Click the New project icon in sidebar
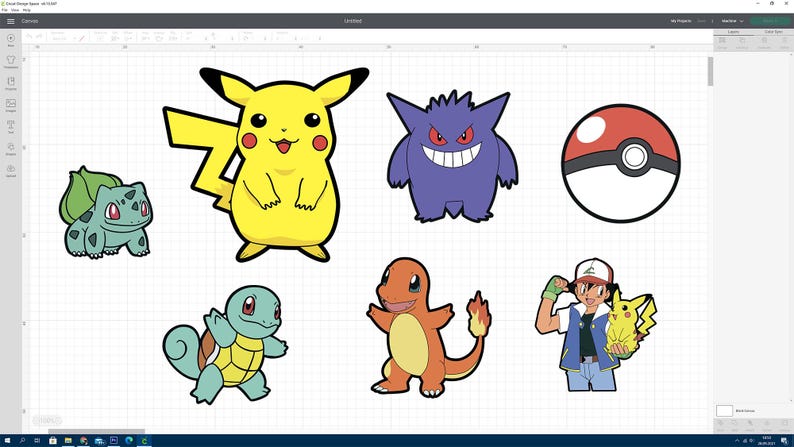794x447 pixels. (x=11, y=39)
